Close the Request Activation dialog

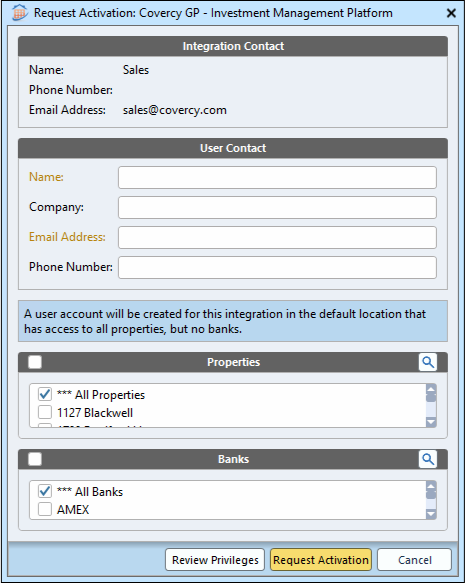point(451,13)
